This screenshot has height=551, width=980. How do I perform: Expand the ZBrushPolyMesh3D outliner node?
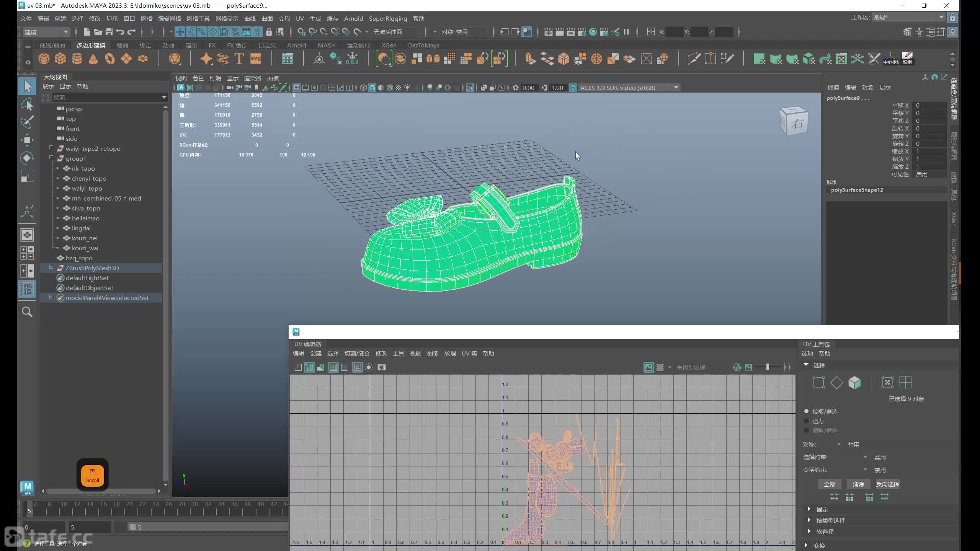point(51,267)
